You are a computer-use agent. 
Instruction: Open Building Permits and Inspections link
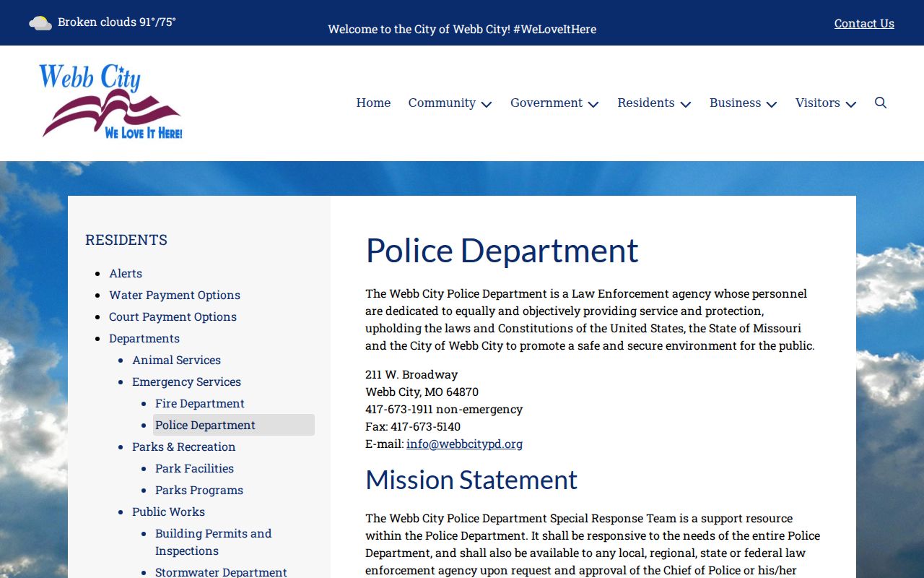click(x=214, y=542)
